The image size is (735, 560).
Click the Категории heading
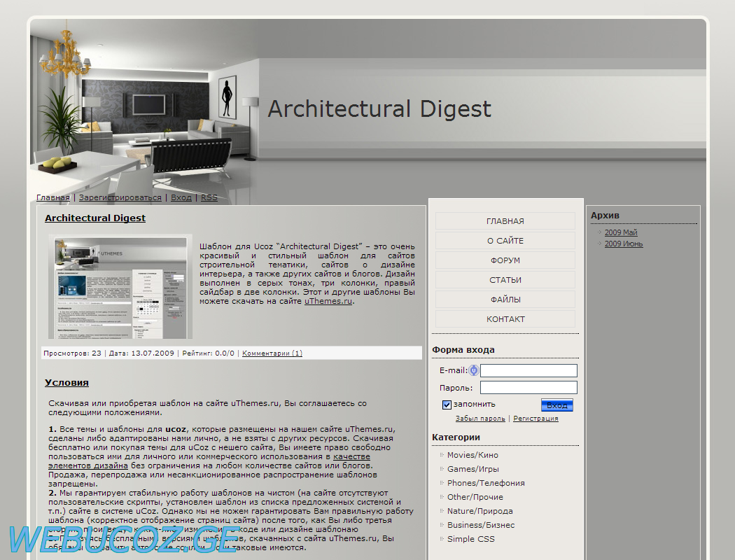[x=456, y=437]
